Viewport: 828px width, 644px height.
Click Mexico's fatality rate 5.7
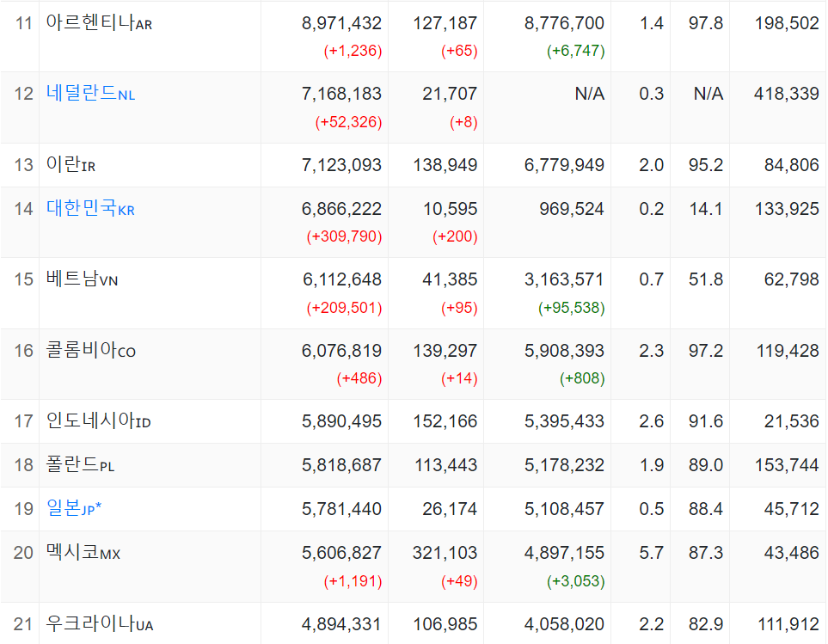(651, 553)
